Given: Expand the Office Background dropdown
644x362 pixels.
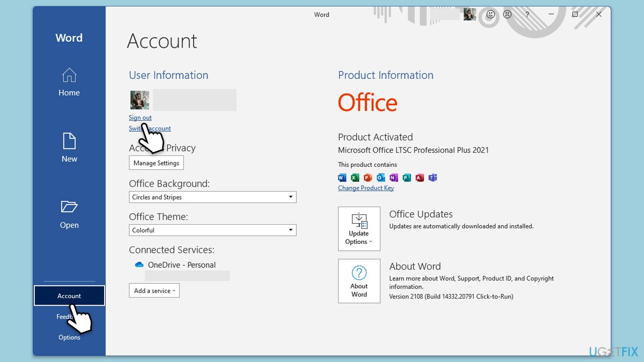Looking at the screenshot, I should click(x=212, y=197).
